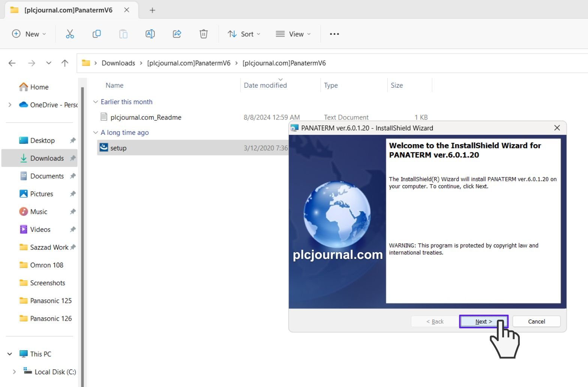Click the Delete trash icon
The height and width of the screenshot is (387, 588).
(204, 34)
